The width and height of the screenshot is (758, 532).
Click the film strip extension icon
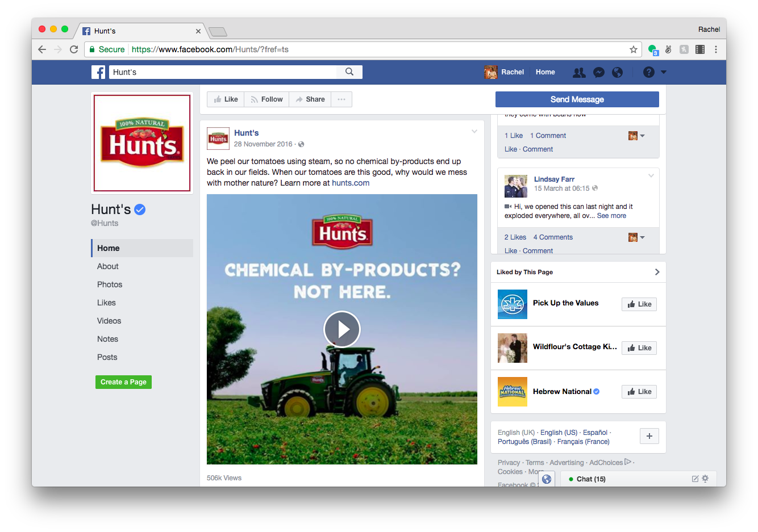(700, 49)
